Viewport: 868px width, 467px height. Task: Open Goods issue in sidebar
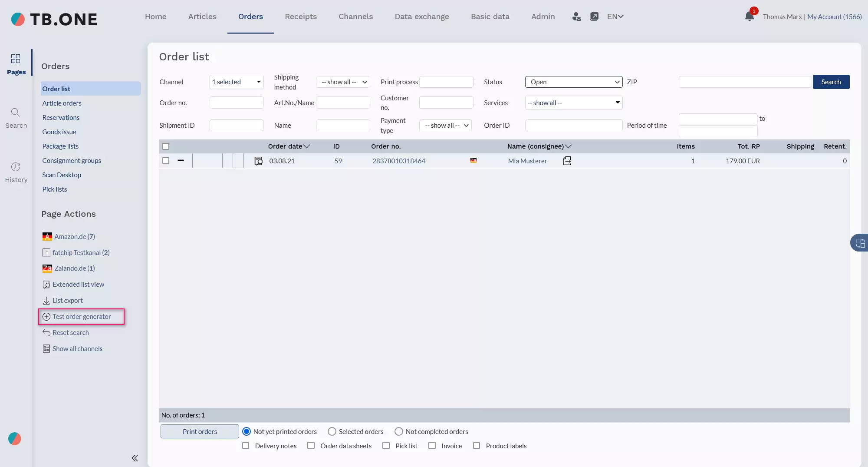pyautogui.click(x=59, y=132)
